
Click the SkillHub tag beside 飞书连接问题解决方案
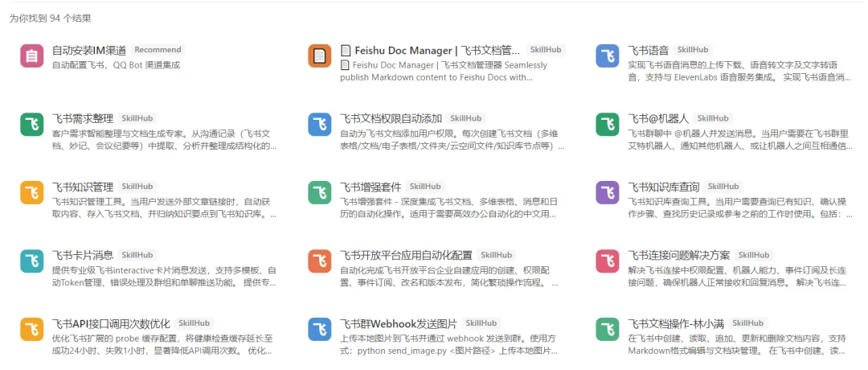click(754, 255)
